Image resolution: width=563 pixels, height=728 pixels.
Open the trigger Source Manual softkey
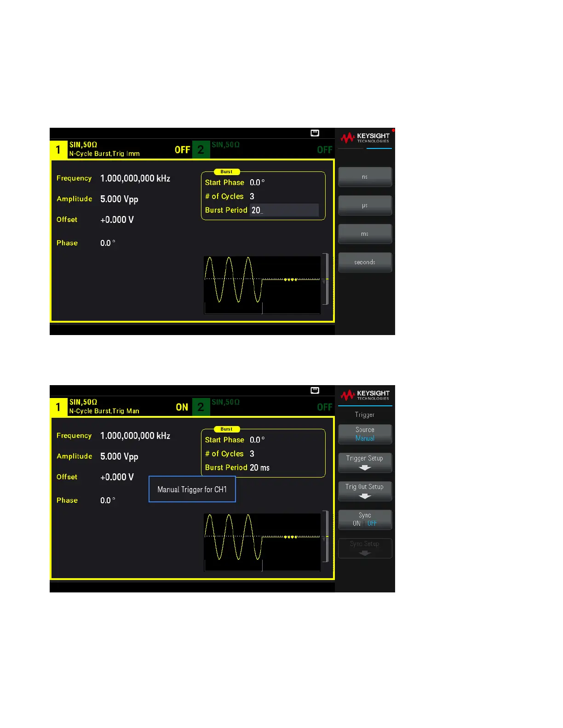(x=365, y=434)
